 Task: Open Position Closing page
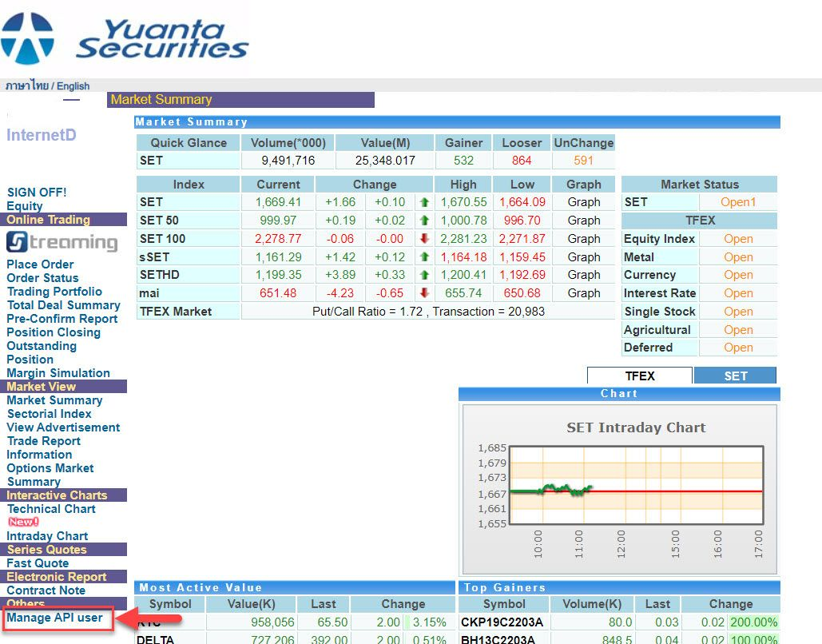tap(54, 332)
